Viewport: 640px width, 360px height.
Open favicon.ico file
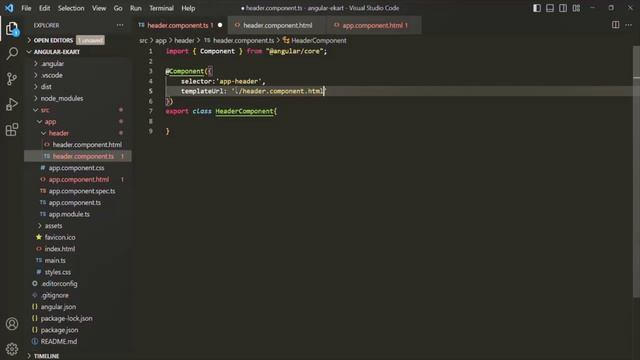point(60,237)
